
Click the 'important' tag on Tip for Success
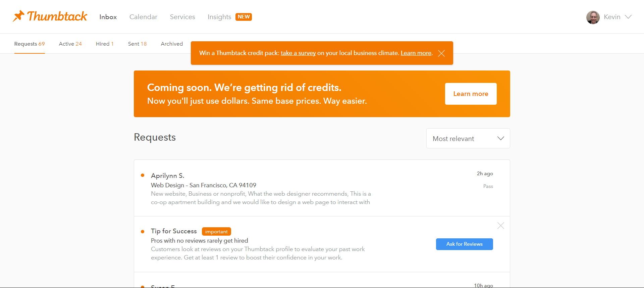tap(216, 232)
